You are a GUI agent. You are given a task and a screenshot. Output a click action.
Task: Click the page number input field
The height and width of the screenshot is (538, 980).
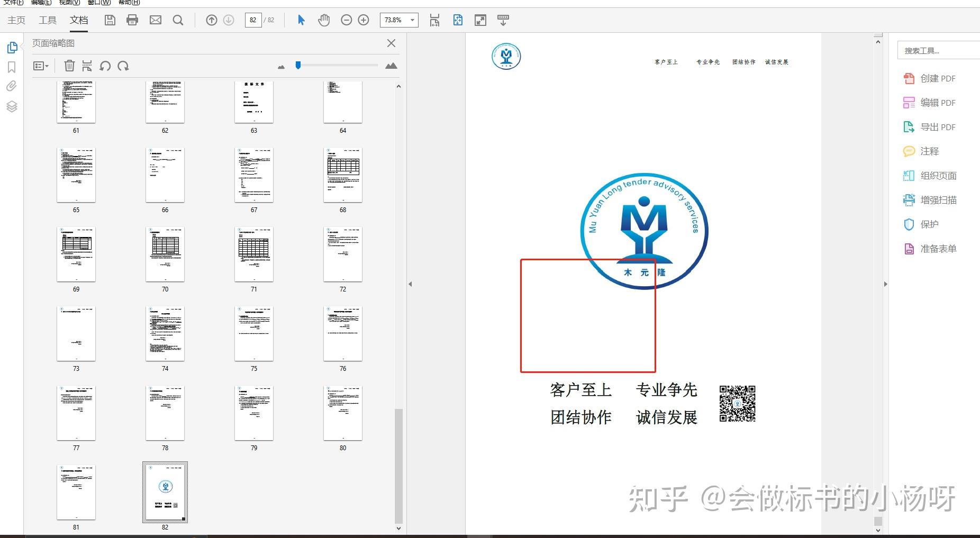pyautogui.click(x=253, y=20)
